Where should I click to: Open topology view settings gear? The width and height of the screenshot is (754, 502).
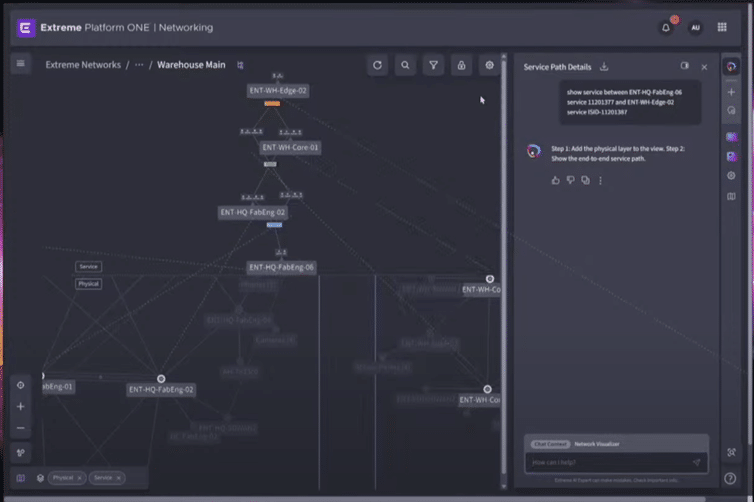(489, 65)
